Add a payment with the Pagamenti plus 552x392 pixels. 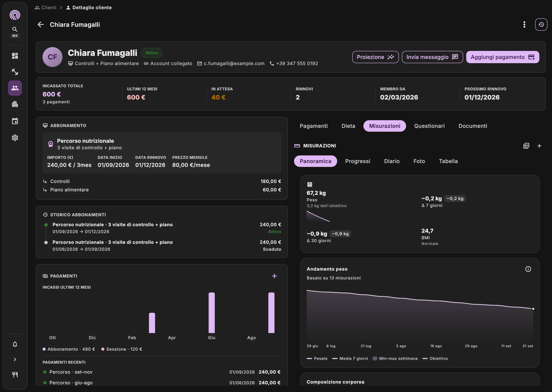coord(274,276)
